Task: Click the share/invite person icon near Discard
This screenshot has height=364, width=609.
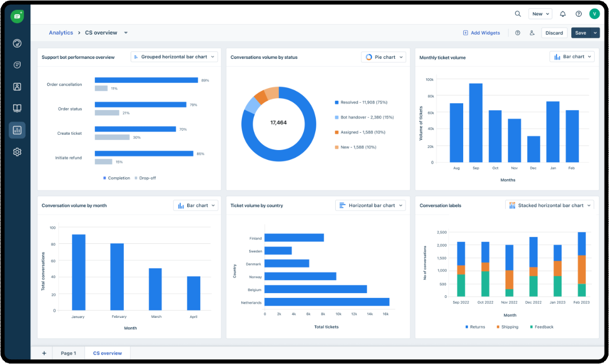Action: 532,33
